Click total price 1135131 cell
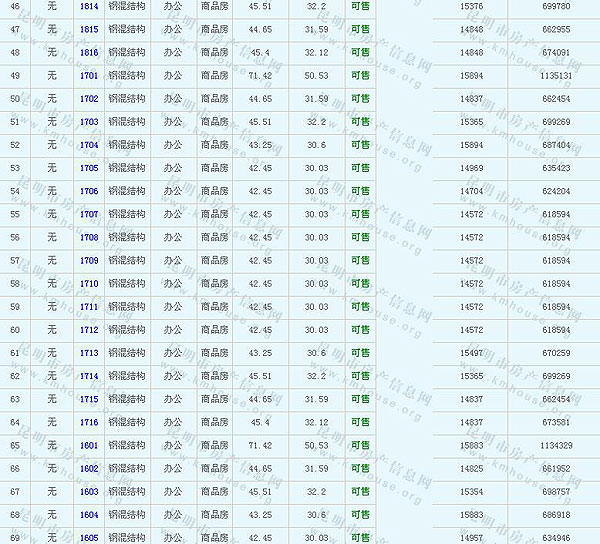Screen dimensions: 600x544 click(553, 75)
